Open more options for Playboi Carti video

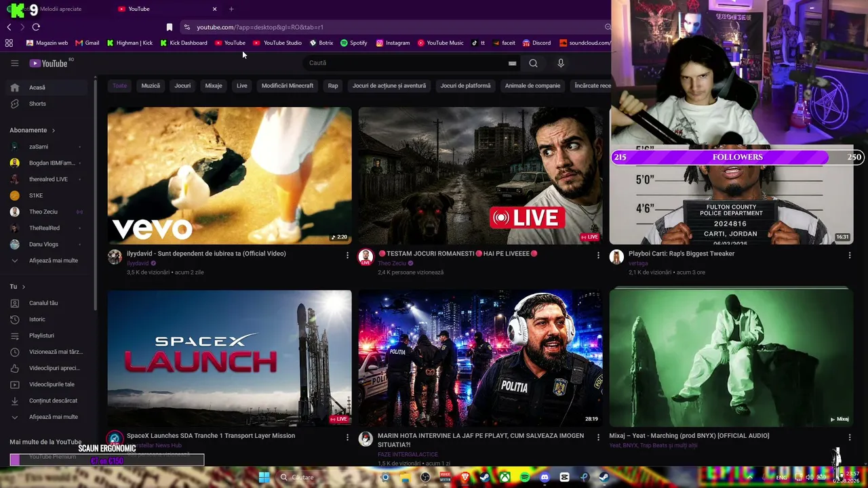(849, 256)
